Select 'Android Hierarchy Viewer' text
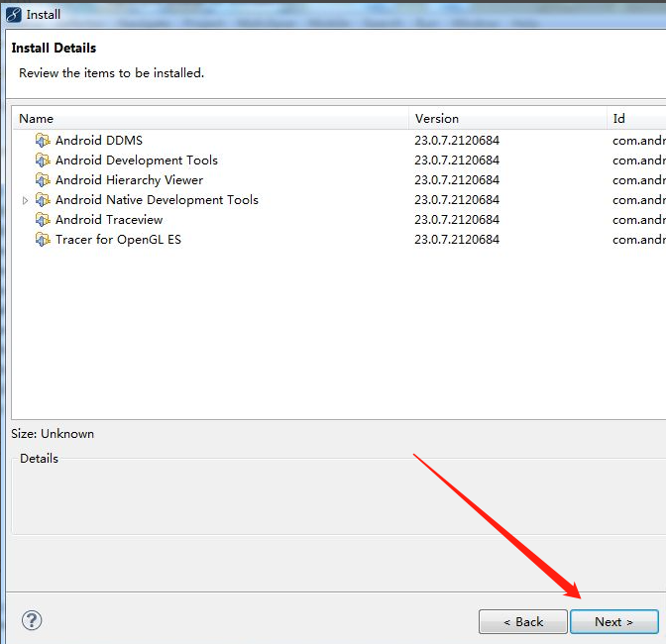The height and width of the screenshot is (644, 666). pos(129,180)
